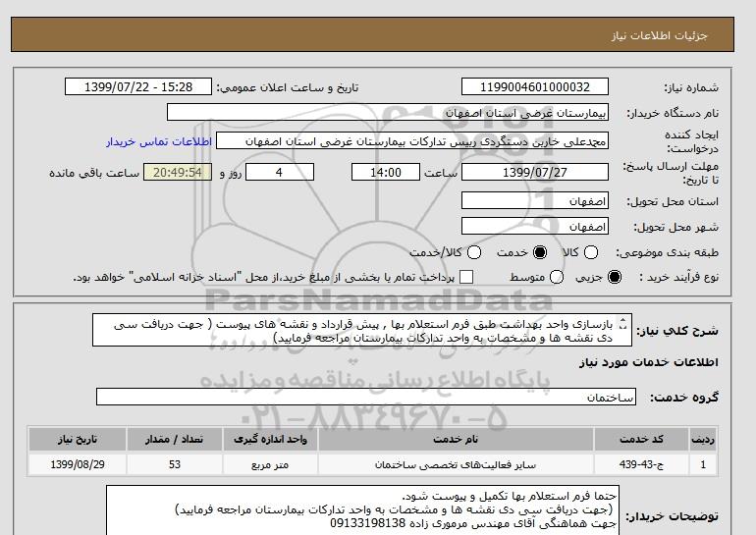Click the service code cell ج-43-439
The width and height of the screenshot is (756, 535).
641,464
